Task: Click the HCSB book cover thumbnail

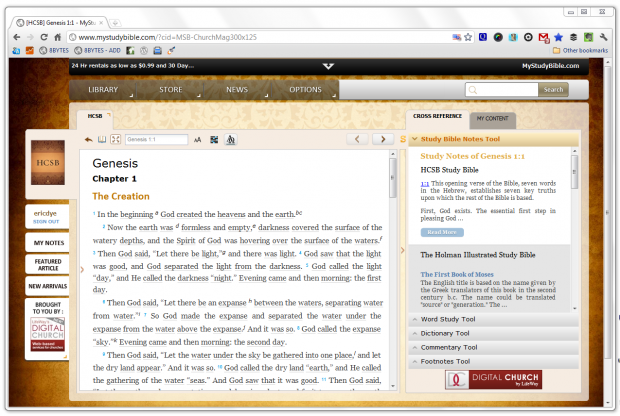Action: [48, 163]
